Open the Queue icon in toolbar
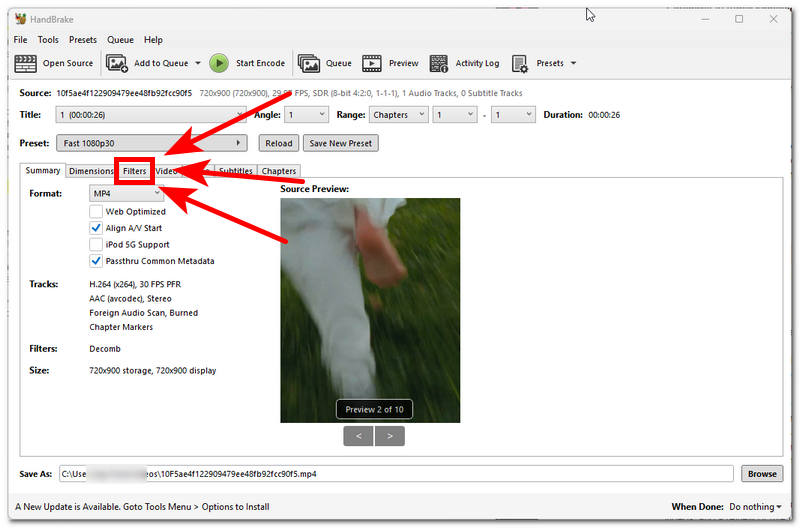800x528 pixels. point(309,63)
